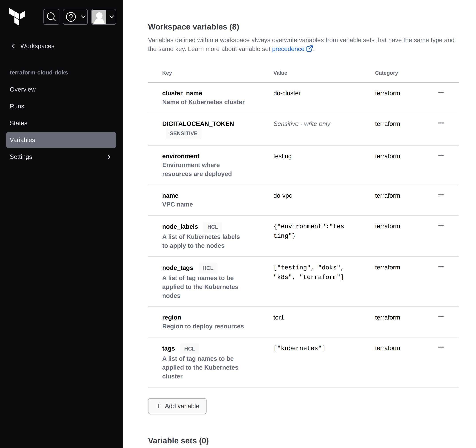Open the States sidebar item
Screen dimensions: 476x448
point(61,123)
